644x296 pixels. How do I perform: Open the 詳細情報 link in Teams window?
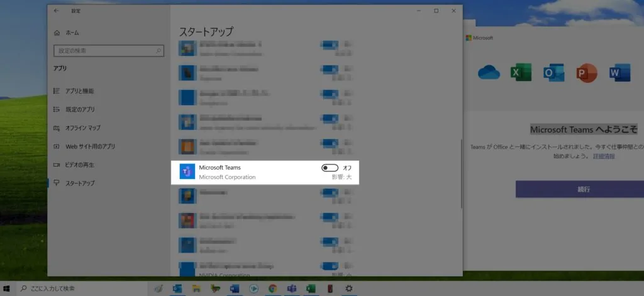coord(604,156)
